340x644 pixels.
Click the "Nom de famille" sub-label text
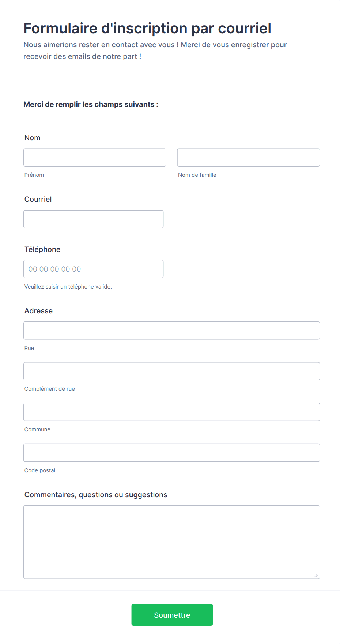[x=197, y=175]
